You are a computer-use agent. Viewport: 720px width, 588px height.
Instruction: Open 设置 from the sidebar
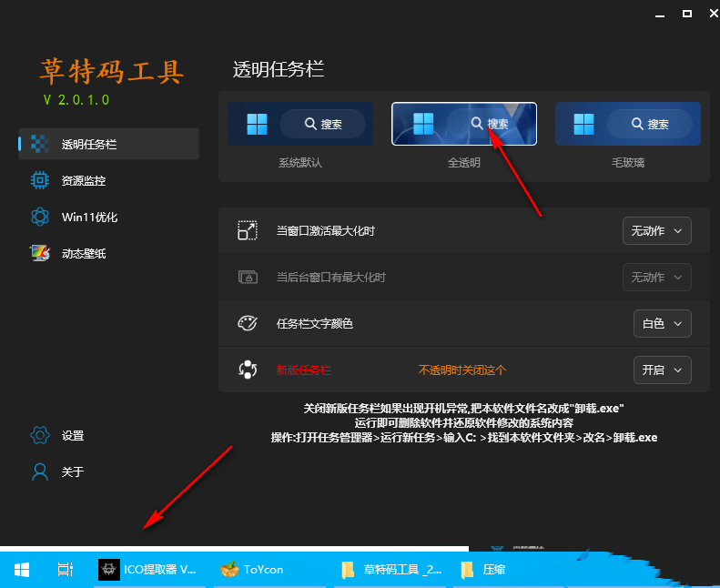(x=108, y=435)
